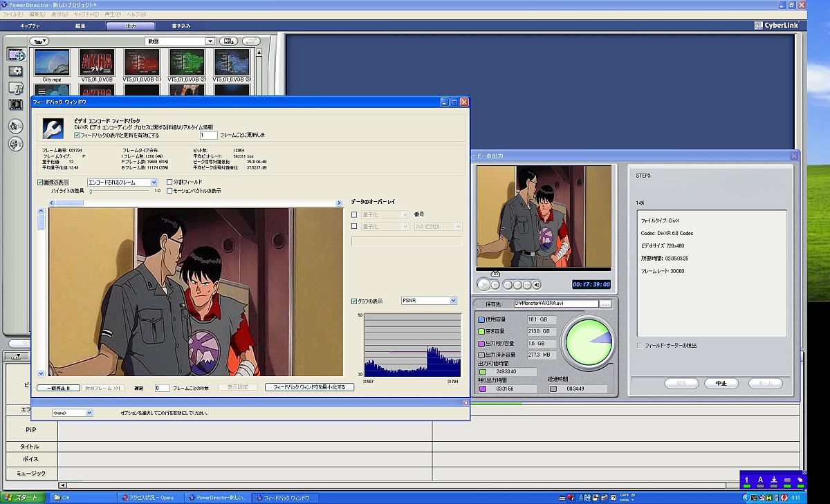Open the 再生 menu
Image resolution: width=830 pixels, height=504 pixels.
click(114, 14)
